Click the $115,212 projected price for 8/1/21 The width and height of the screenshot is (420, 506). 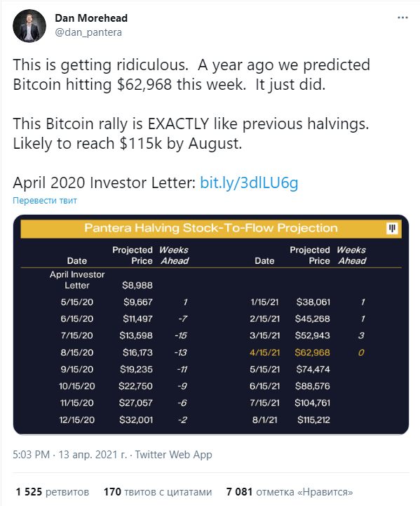click(x=313, y=420)
